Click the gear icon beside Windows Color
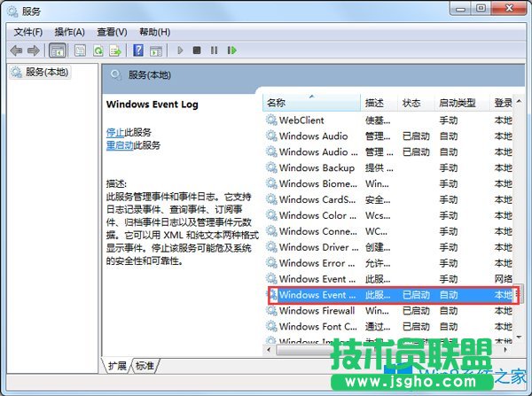This screenshot has width=532, height=396. click(271, 215)
